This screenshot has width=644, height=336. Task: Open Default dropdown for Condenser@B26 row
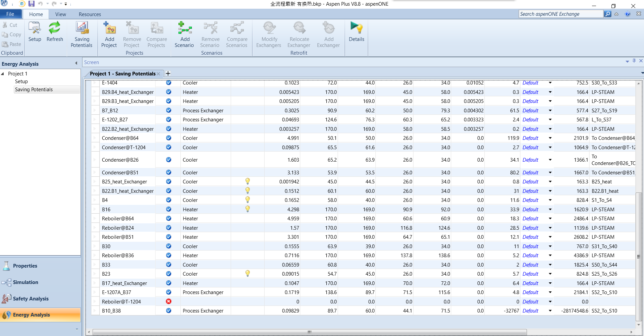click(550, 160)
